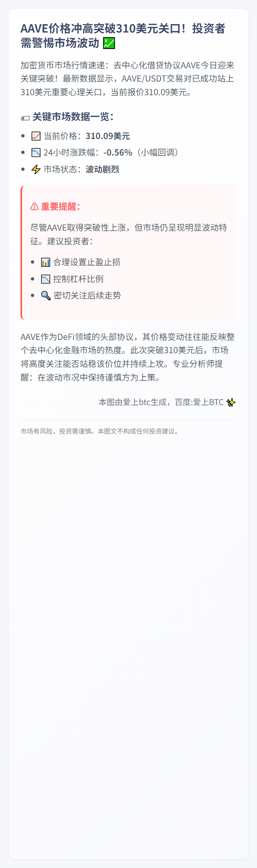This screenshot has width=257, height=868.
Task: Click the paragraph starting AAVE作为DeFi领域的头部协议
Action: (x=128, y=357)
